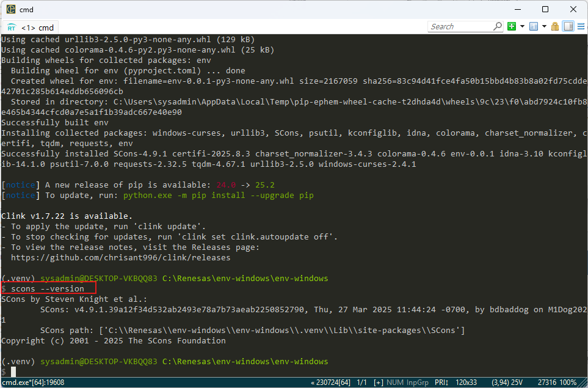The height and width of the screenshot is (388, 588).
Task: Expand the active consoles dropdown arrow
Action: pos(543,26)
